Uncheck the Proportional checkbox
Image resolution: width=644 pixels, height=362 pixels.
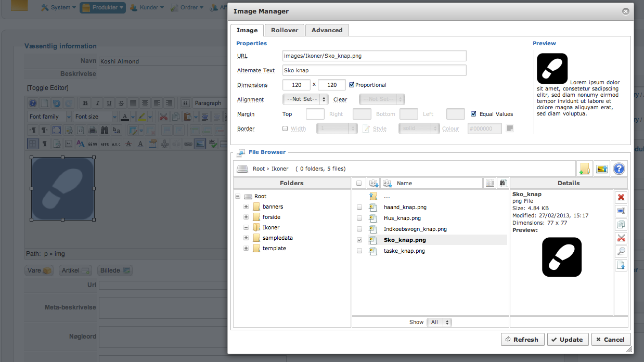point(352,85)
